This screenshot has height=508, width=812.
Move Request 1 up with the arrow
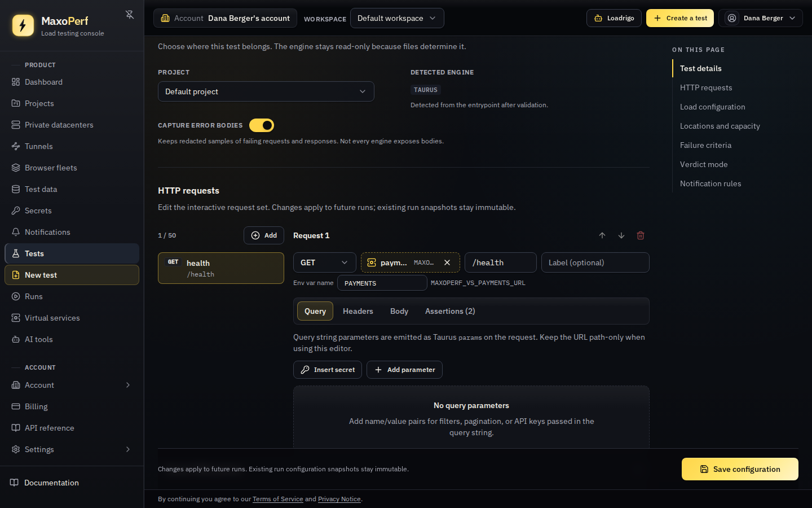point(602,235)
